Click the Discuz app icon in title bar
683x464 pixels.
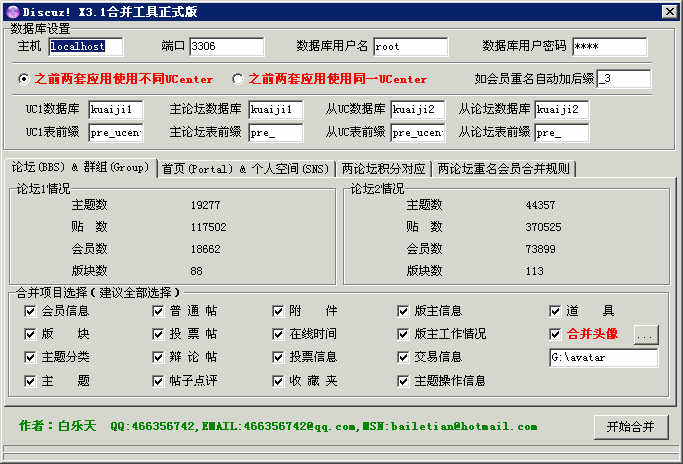point(11,10)
